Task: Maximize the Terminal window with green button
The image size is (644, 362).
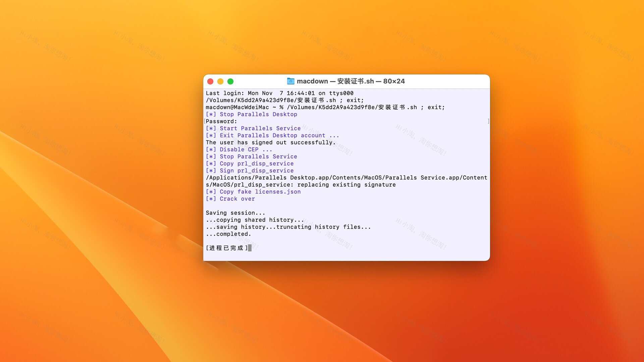Action: point(230,81)
